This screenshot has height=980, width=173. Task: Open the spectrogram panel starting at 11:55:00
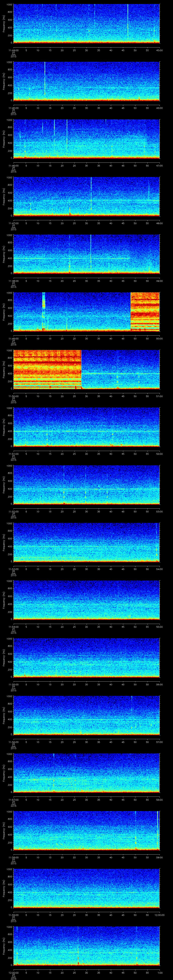(x=86, y=657)
